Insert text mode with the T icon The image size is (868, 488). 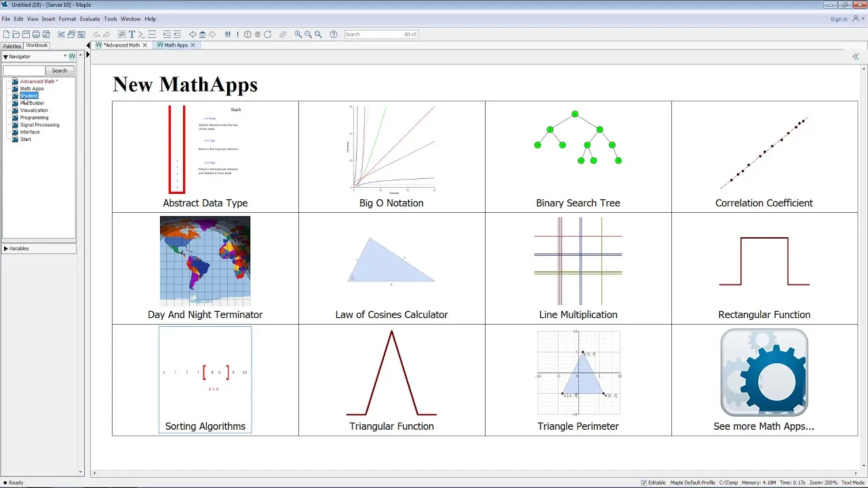click(x=132, y=34)
